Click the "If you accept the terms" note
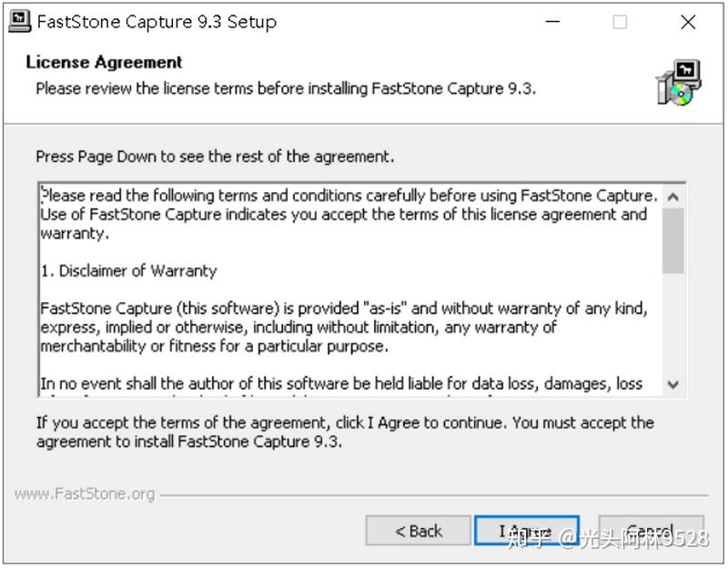728x569 pixels. tap(344, 432)
